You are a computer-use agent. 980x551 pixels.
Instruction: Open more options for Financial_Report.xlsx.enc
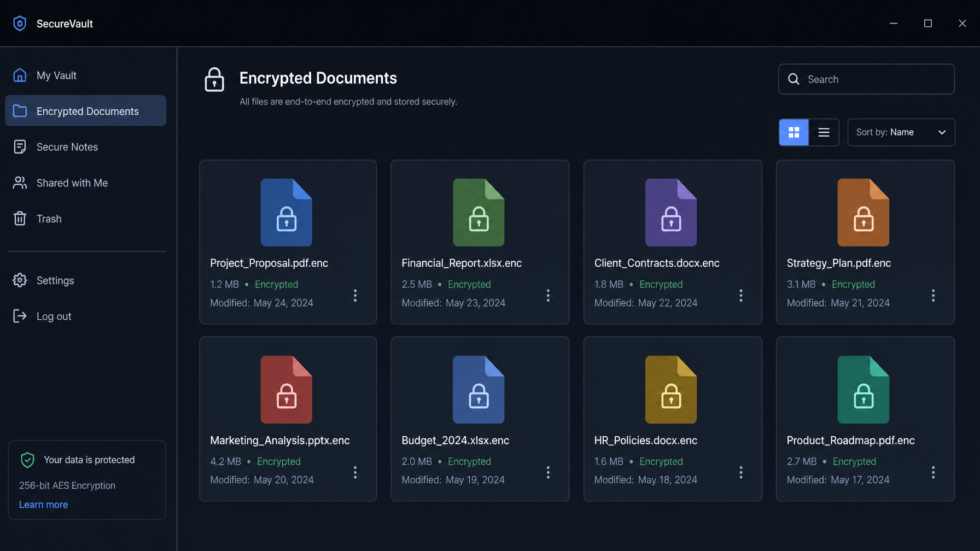click(548, 296)
